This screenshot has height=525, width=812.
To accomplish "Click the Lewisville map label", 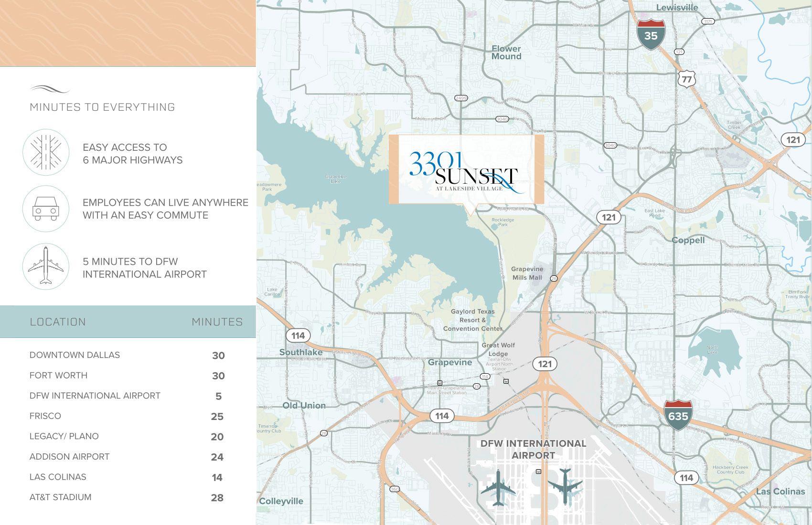I will [677, 8].
